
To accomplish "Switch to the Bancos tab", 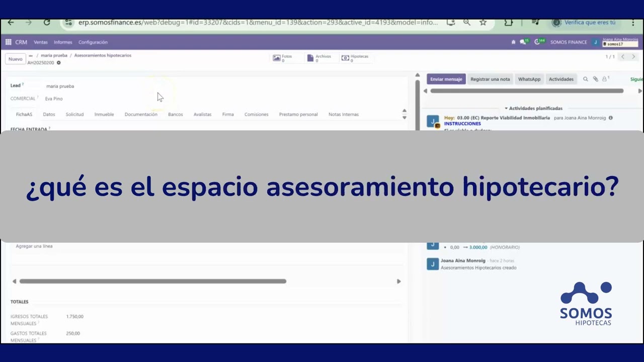I will coord(176,115).
